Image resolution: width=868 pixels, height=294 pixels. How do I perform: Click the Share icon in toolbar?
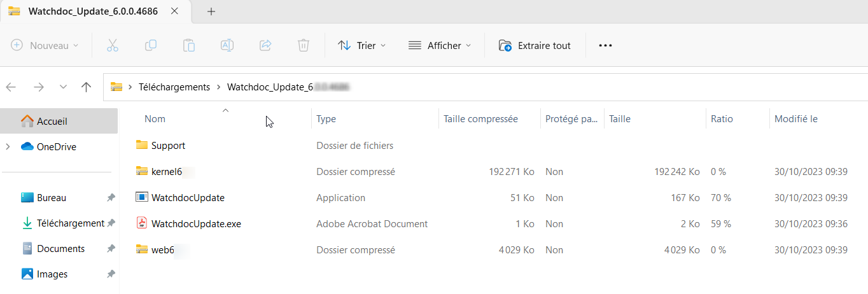click(x=265, y=45)
